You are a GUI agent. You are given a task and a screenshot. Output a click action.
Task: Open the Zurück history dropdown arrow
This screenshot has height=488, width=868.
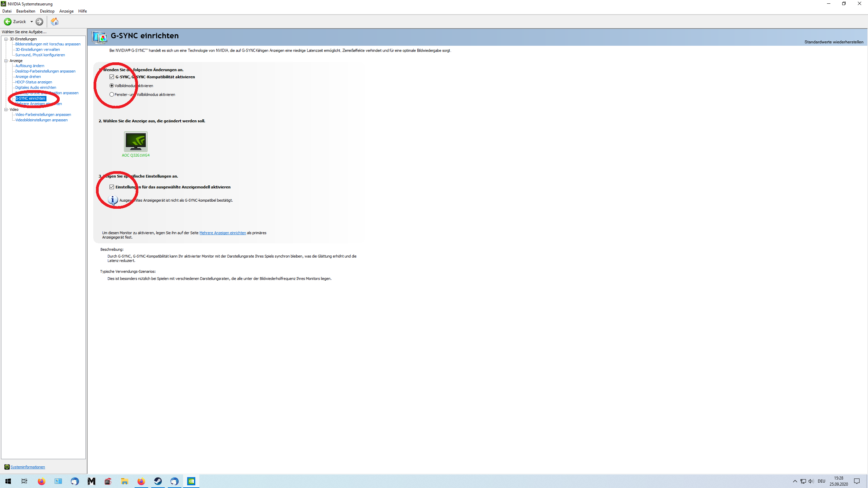[x=32, y=22]
